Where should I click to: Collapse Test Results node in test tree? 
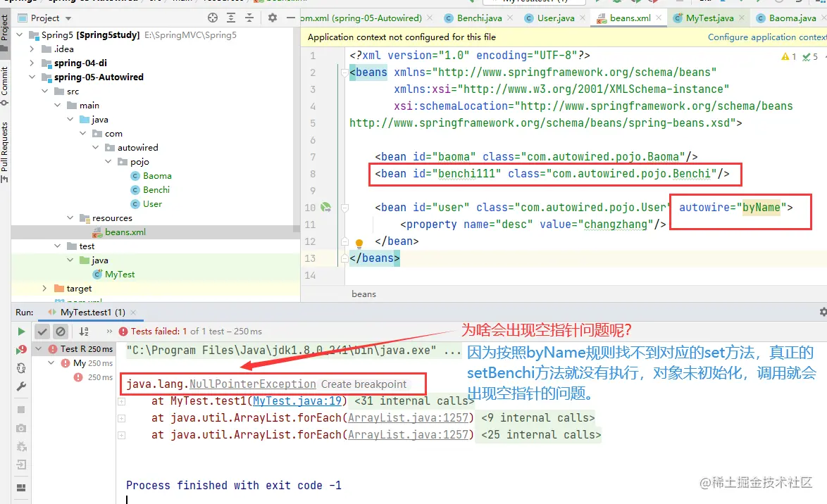tap(39, 349)
